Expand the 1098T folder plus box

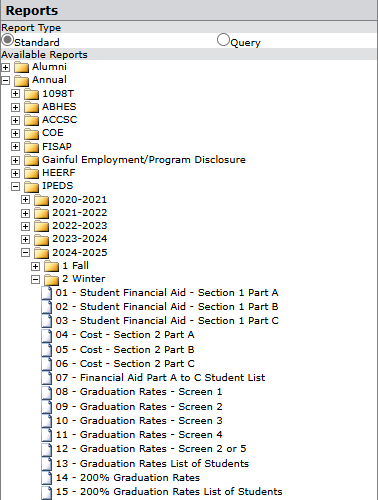[x=15, y=94]
